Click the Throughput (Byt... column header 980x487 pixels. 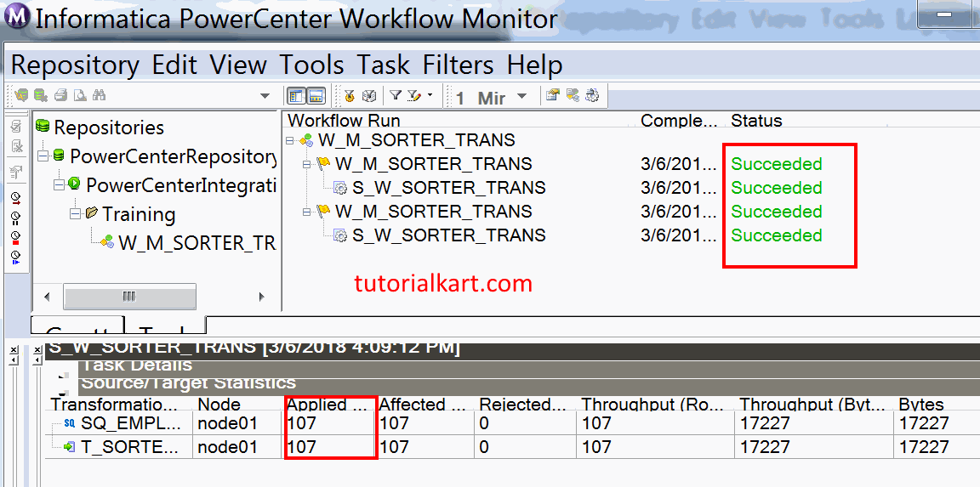pyautogui.click(x=812, y=405)
